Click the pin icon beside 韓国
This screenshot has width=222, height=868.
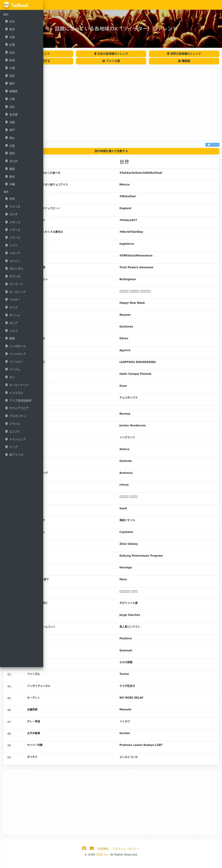coord(6,338)
